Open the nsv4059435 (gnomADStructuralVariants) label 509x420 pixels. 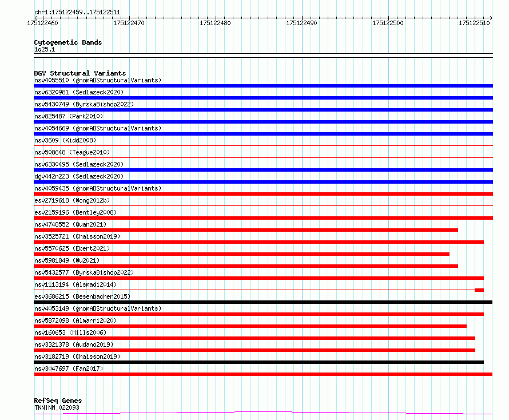[x=98, y=188]
